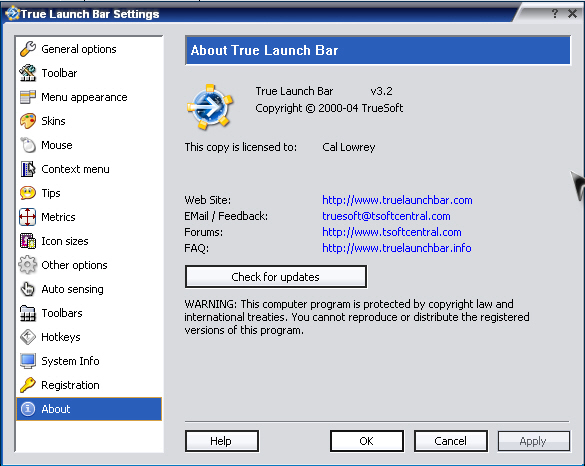This screenshot has width=585, height=466.
Task: Open the Skins section
Action: 89,121
